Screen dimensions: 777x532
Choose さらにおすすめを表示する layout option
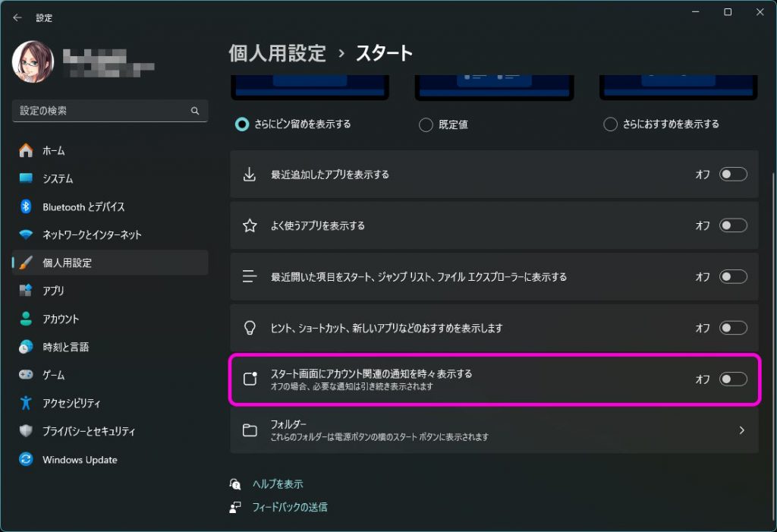click(610, 124)
